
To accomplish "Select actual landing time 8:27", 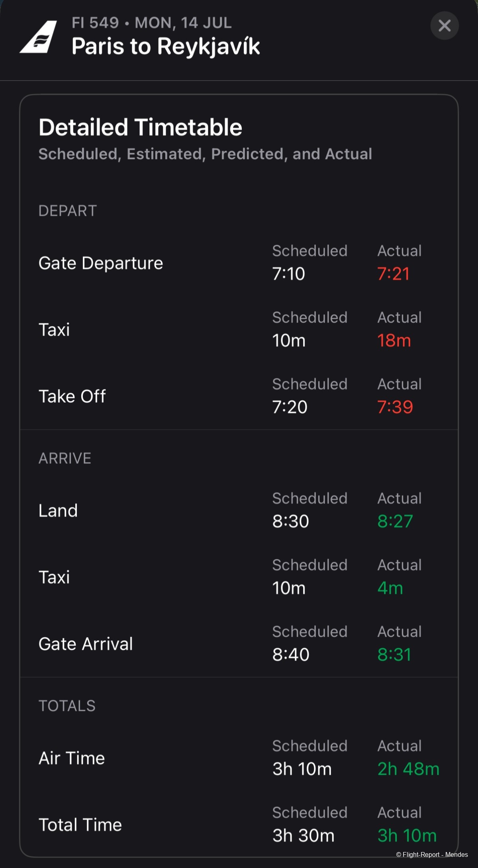I will (x=395, y=522).
